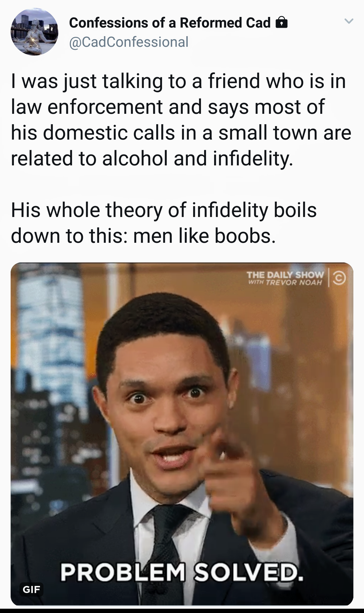
Task: View the protected account lock icon
Action: click(281, 23)
